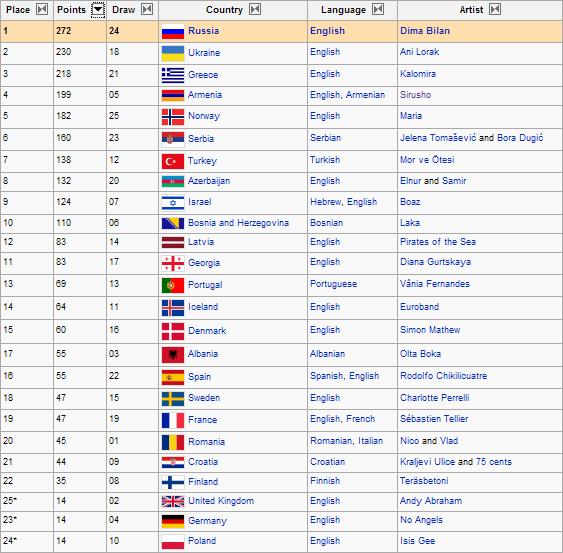Open artist Charlotte Perrelli link
The height and width of the screenshot is (553, 563).
(x=435, y=398)
